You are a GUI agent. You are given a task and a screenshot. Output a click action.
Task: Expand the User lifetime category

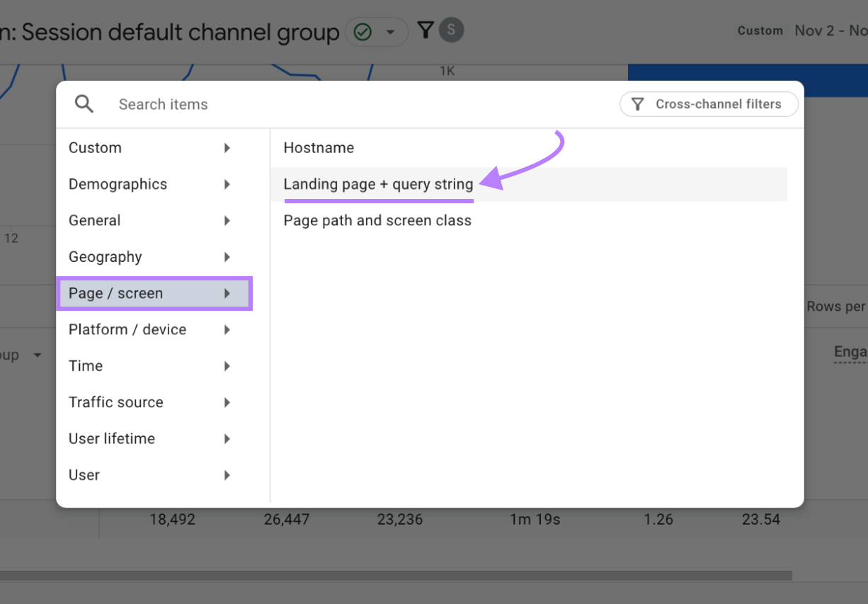coord(227,438)
